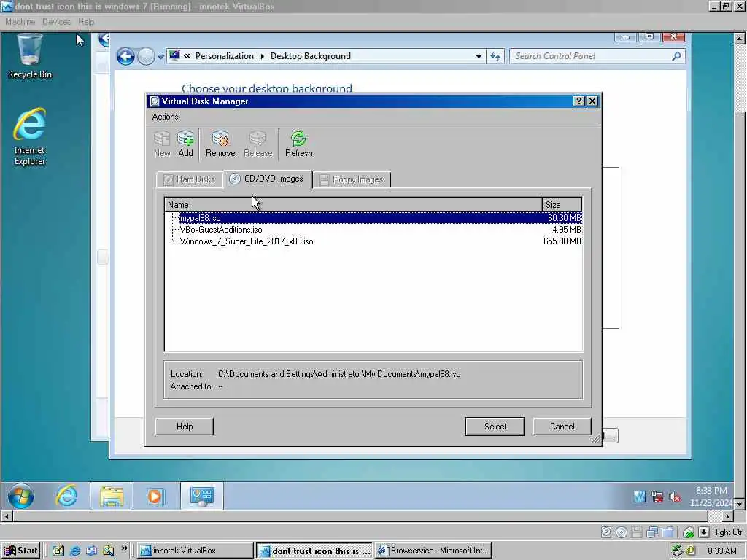Click the Cancel button
This screenshot has width=747, height=560.
562,426
